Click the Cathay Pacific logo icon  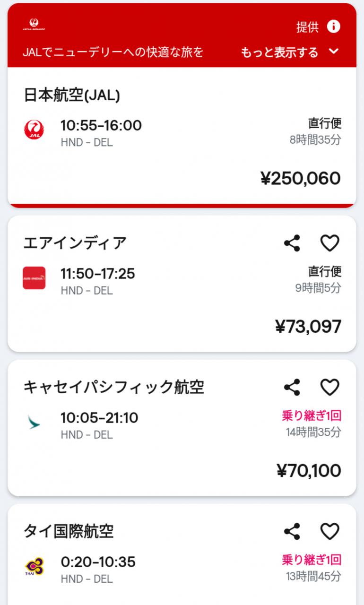click(x=34, y=422)
